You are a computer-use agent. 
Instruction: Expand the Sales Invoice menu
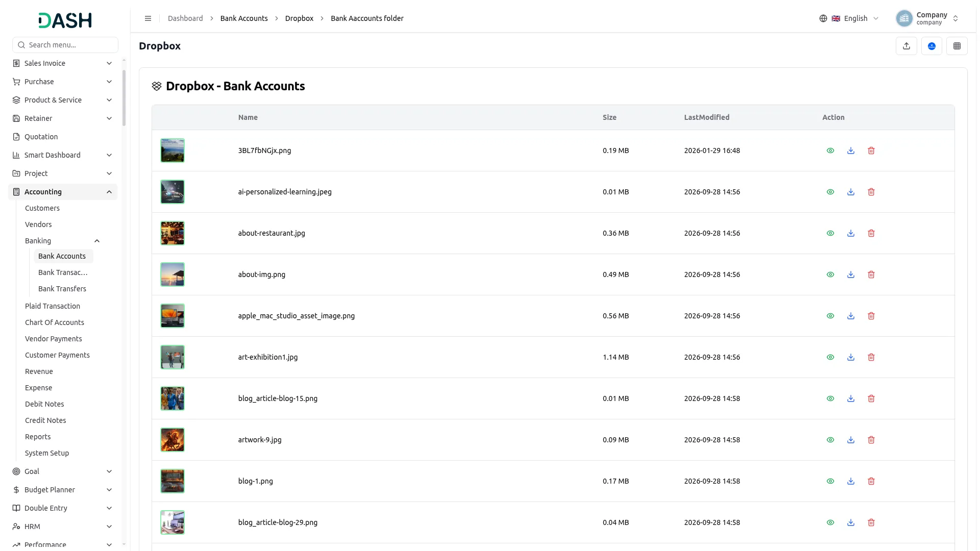click(63, 63)
